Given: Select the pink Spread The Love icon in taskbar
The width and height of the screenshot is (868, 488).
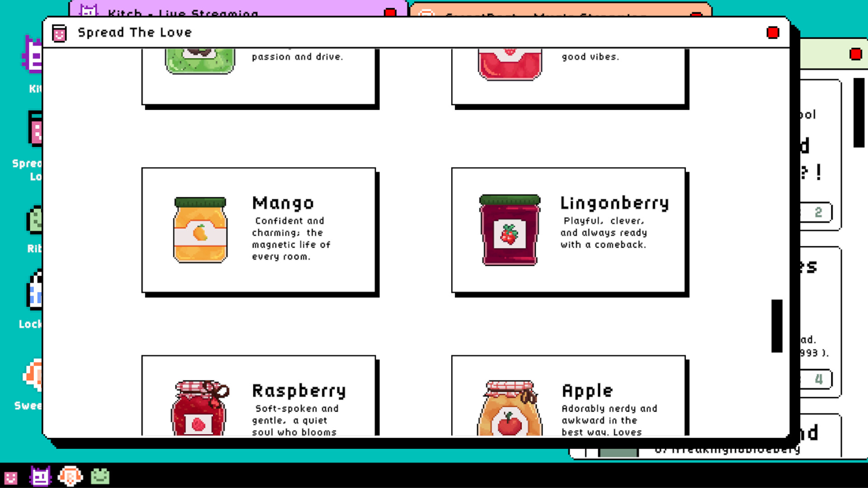Looking at the screenshot, I should tap(10, 477).
